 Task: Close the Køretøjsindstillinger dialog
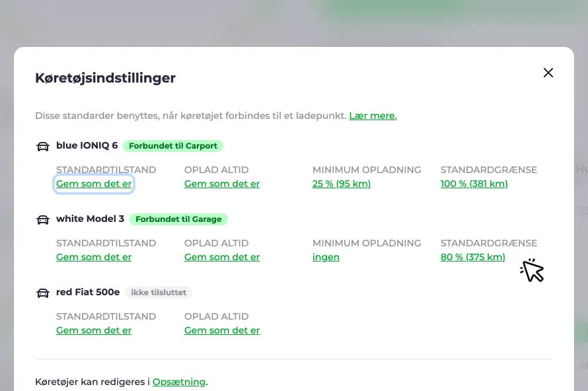[548, 73]
